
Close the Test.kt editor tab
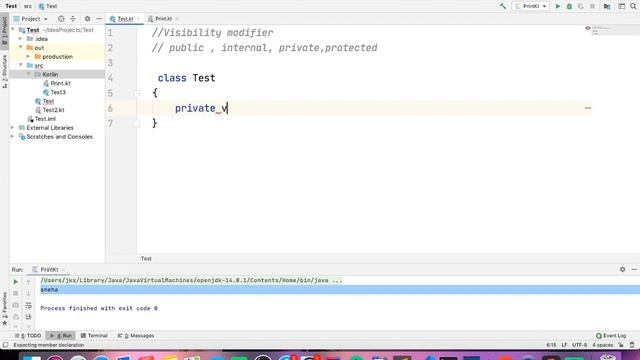pyautogui.click(x=138, y=19)
